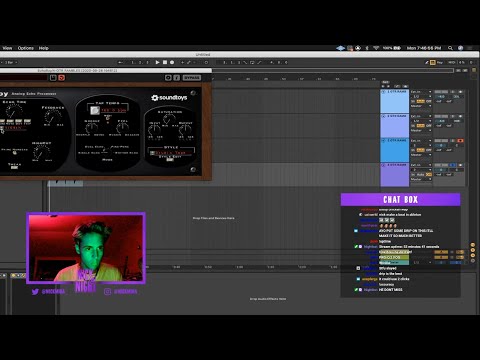Click the battery indicator in menu bar
The height and width of the screenshot is (360, 480).
[x=392, y=48]
